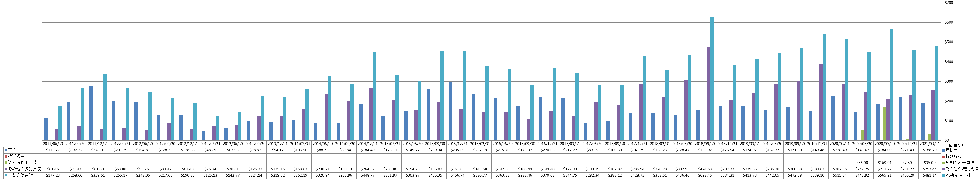Click the 2012/03/31 date header

pyautogui.click(x=121, y=144)
